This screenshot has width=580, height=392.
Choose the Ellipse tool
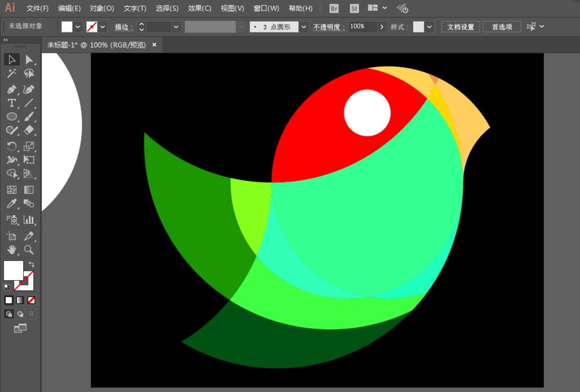[12, 117]
